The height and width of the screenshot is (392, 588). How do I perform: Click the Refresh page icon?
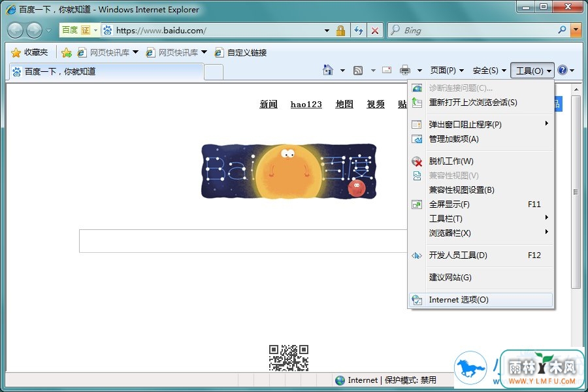tap(359, 31)
